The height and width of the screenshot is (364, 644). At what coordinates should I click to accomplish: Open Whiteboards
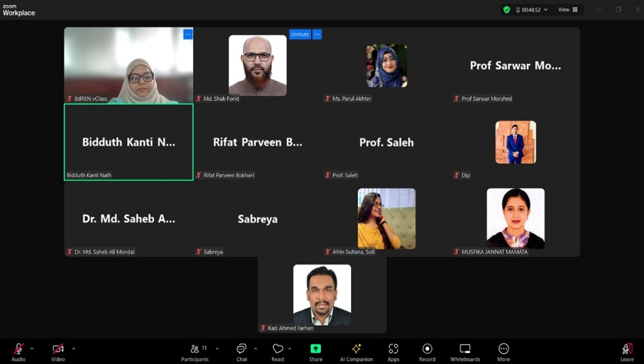pos(465,352)
